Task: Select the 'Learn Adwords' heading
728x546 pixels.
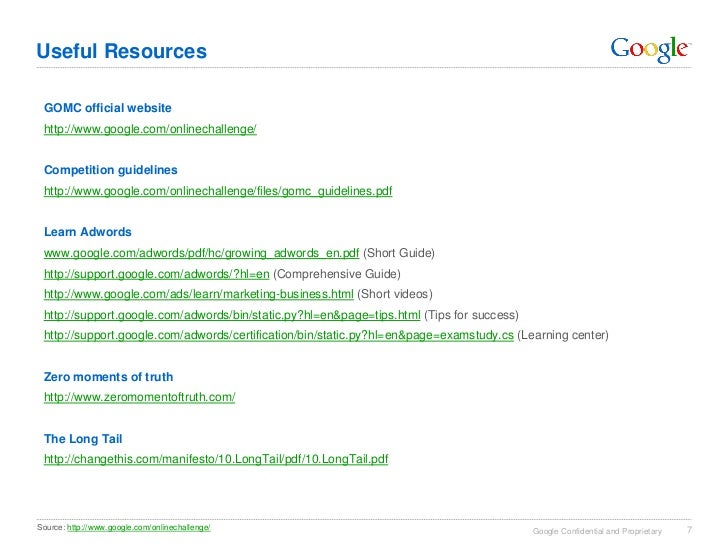Action: tap(88, 232)
